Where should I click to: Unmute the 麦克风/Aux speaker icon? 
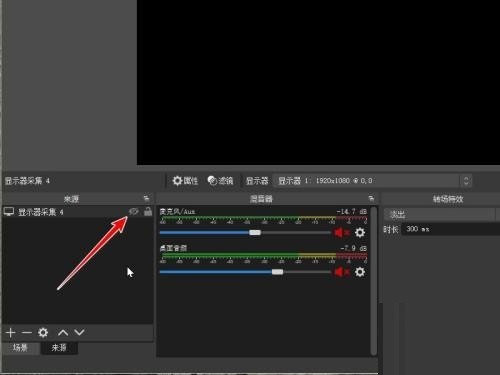(341, 232)
